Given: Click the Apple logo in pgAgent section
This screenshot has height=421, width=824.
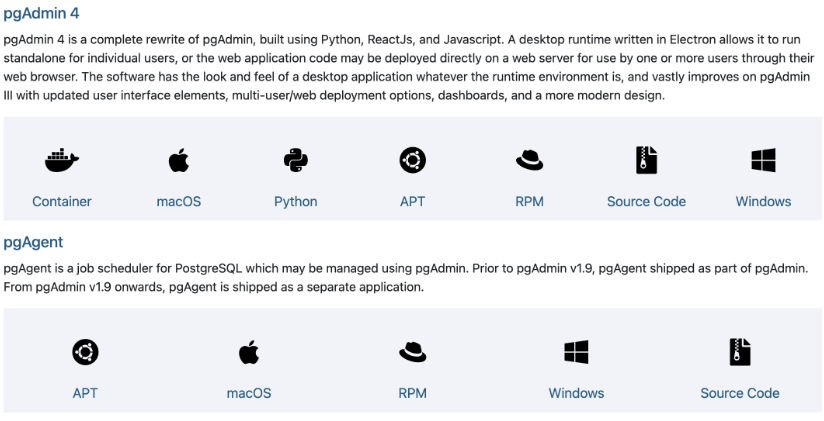Looking at the screenshot, I should [249, 352].
